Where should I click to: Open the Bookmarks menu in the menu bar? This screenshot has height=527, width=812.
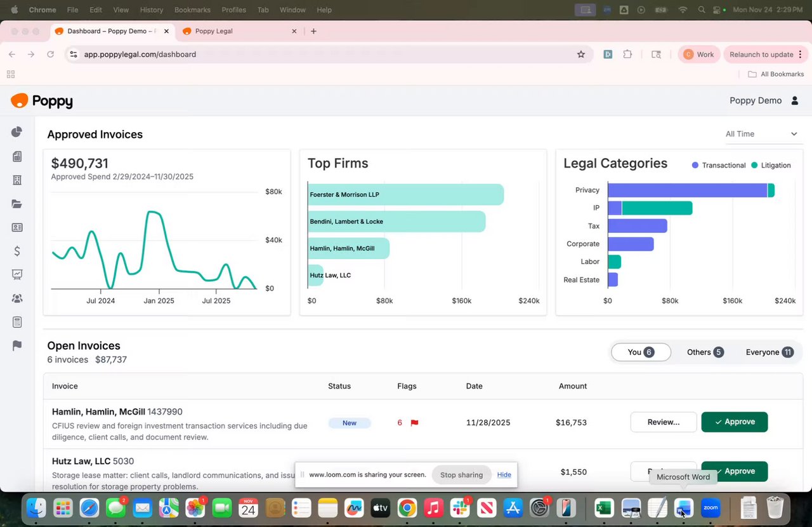point(193,10)
